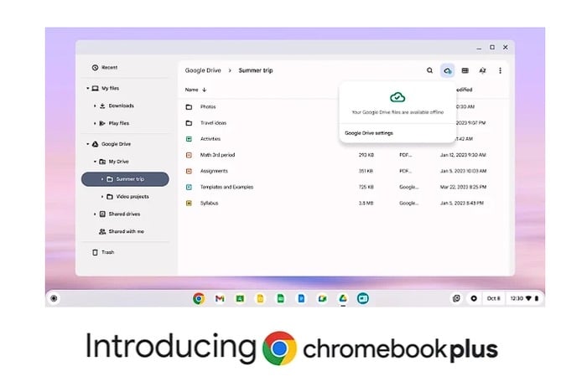Screen dimensions: 587x392
Task: Click the circular tray icon beside date
Action: point(474,298)
